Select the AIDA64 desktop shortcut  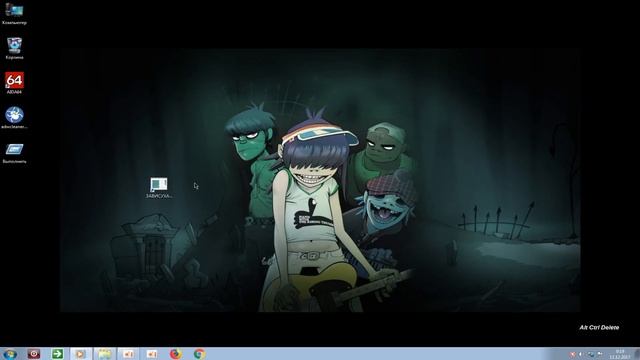click(14, 83)
